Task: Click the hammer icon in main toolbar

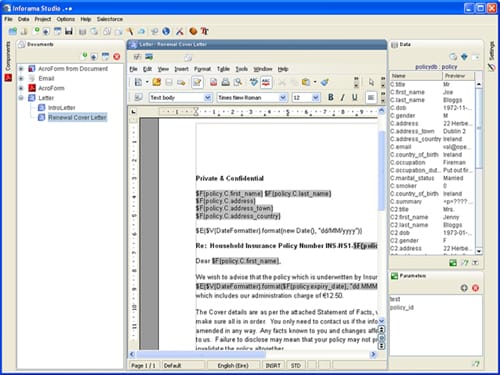Action: pos(130,31)
